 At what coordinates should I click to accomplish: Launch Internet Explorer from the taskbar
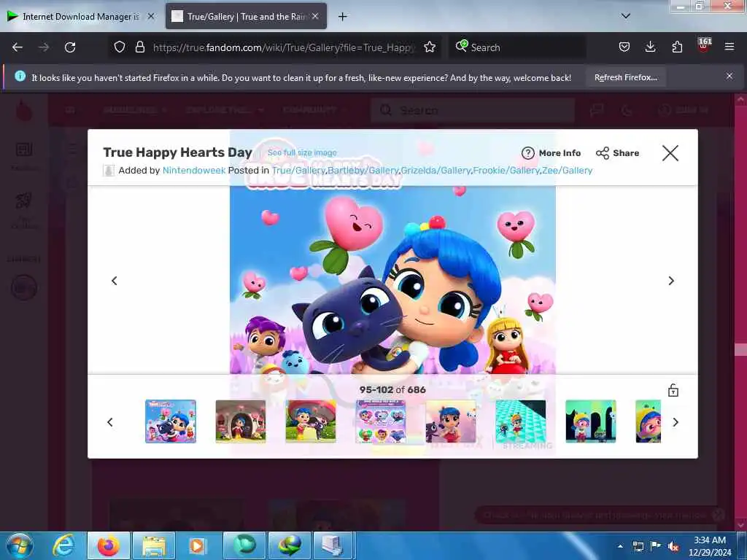[x=63, y=545]
